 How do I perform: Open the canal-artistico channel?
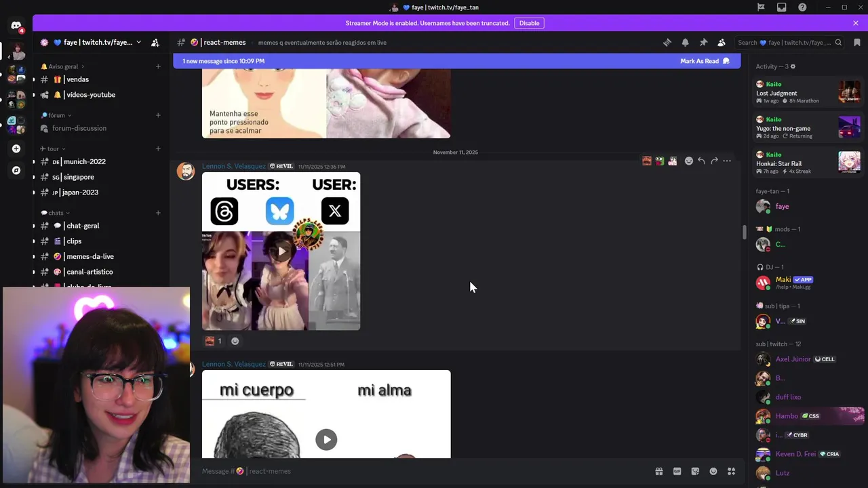100,272
